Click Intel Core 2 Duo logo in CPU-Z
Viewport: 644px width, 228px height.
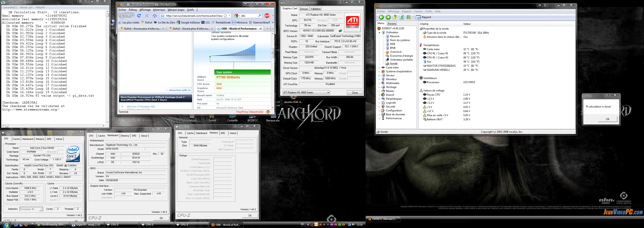click(x=73, y=153)
